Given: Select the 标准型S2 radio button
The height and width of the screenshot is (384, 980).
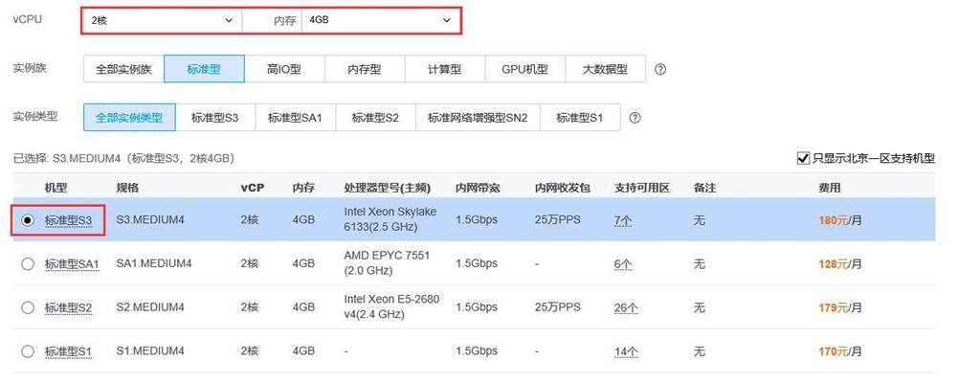Looking at the screenshot, I should 28,307.
